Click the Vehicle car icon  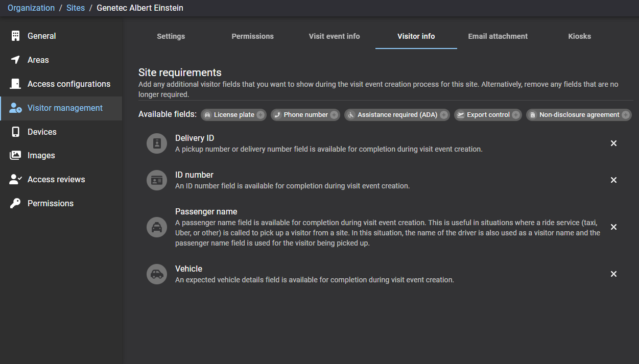(157, 274)
